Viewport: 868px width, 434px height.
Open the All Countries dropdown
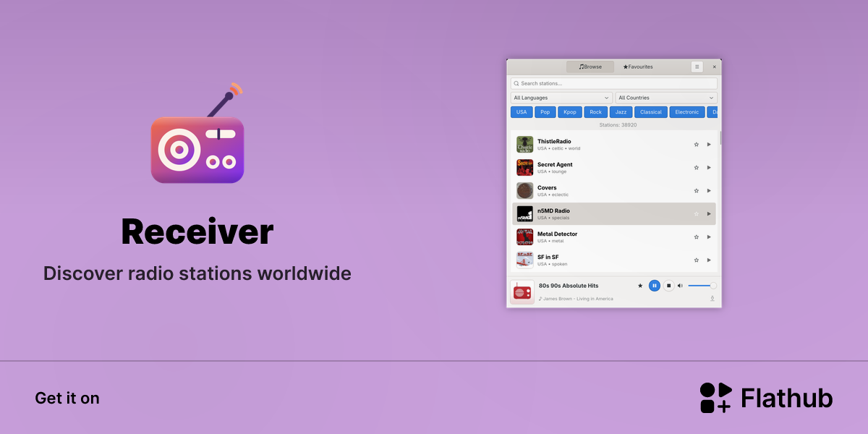pos(666,98)
